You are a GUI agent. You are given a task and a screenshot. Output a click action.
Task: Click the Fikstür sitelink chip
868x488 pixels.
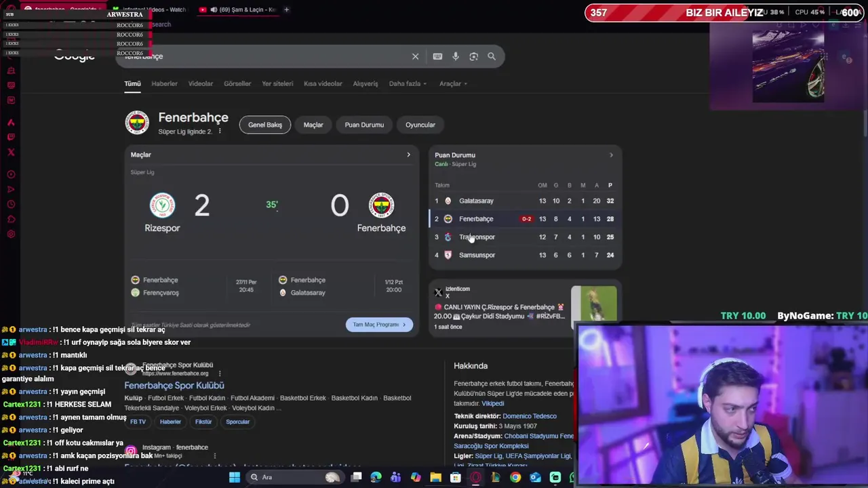(203, 422)
